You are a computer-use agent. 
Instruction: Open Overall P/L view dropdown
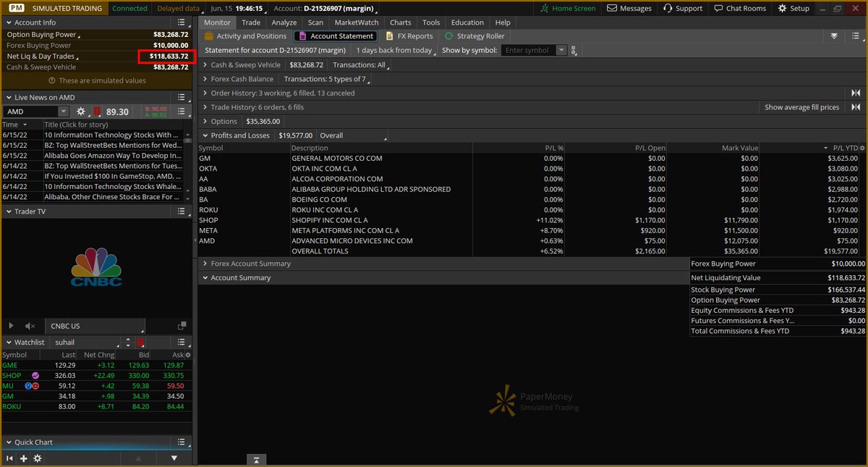[x=353, y=135]
